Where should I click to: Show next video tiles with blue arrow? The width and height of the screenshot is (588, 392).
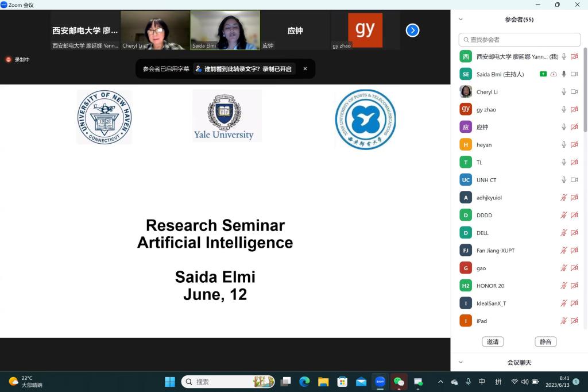(x=412, y=30)
